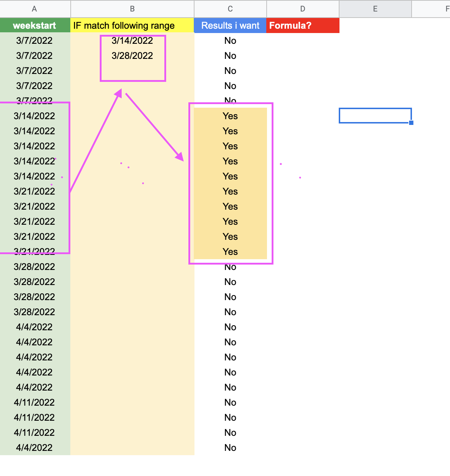The width and height of the screenshot is (450, 476).
Task: Click the topmost 'Yes' result cell
Action: click(230, 116)
